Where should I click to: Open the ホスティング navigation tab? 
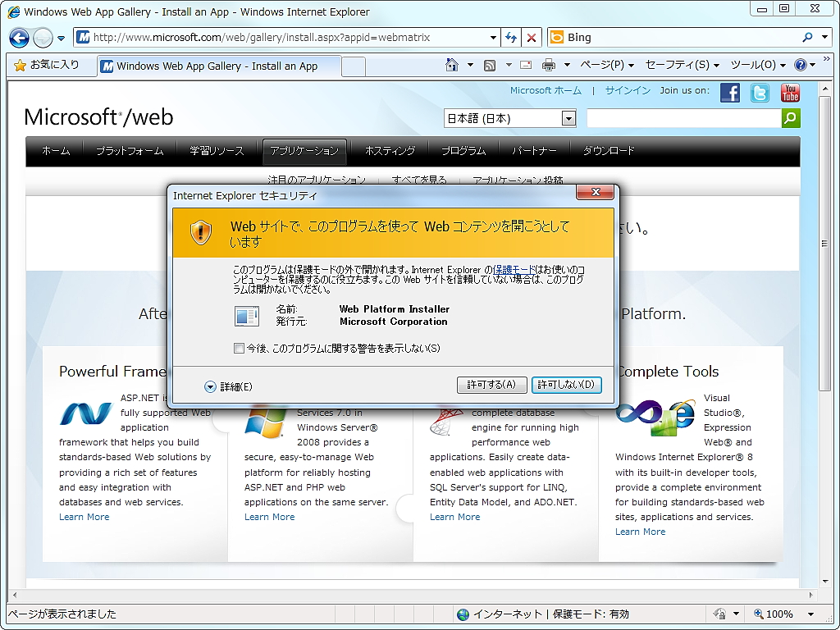(390, 151)
